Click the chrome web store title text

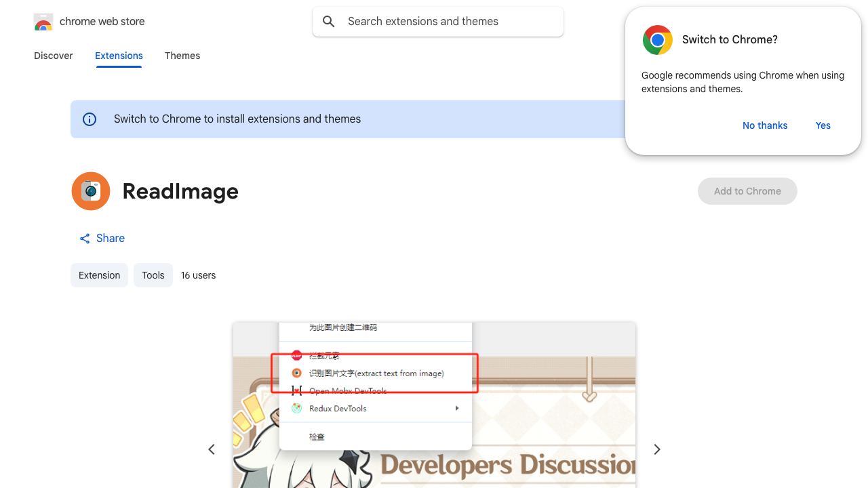pos(102,22)
